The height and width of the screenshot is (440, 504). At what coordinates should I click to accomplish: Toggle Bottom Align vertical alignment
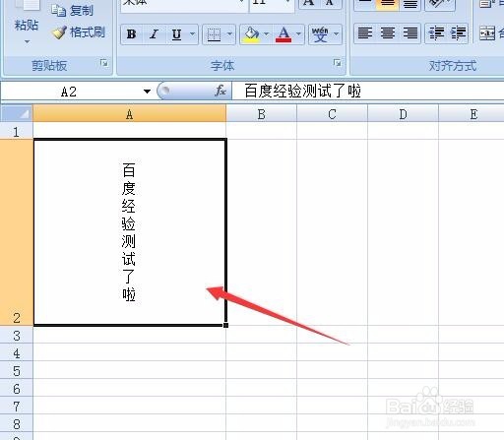[x=409, y=5]
